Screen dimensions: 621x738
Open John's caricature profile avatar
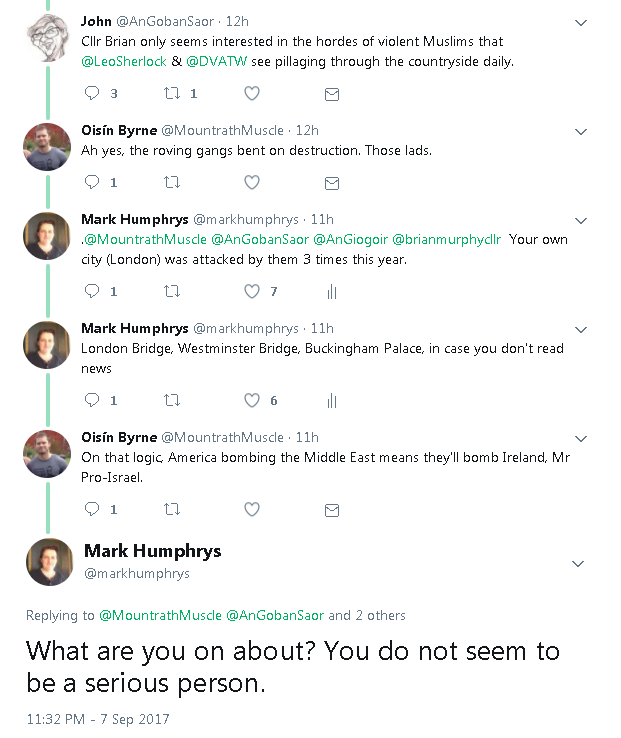click(x=47, y=38)
